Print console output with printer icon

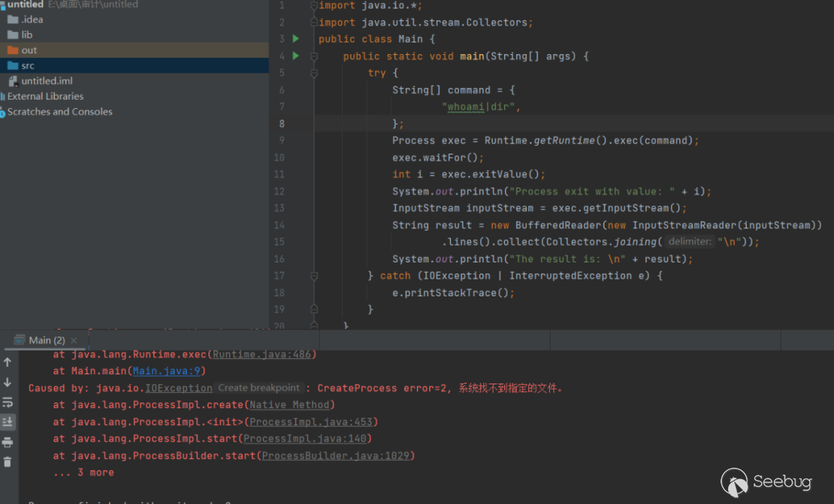[8, 441]
